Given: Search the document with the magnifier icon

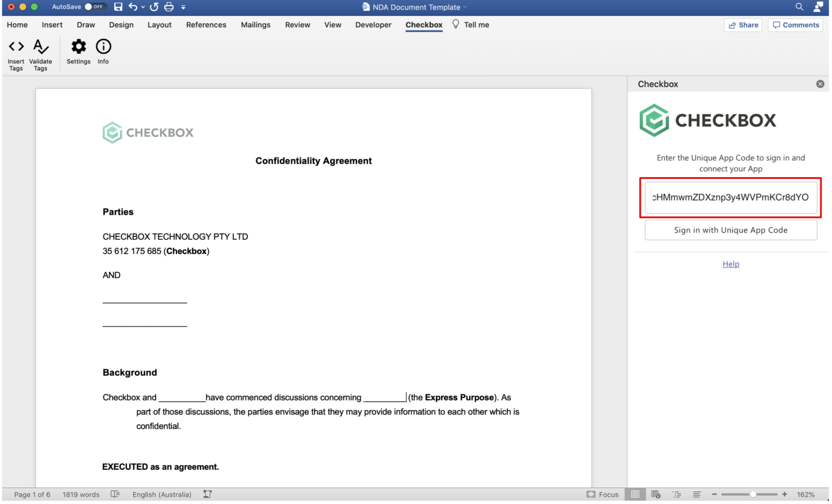Looking at the screenshot, I should tap(799, 7).
